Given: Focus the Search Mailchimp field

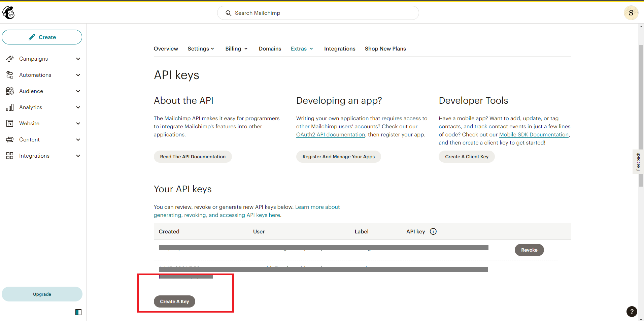Looking at the screenshot, I should tap(318, 13).
